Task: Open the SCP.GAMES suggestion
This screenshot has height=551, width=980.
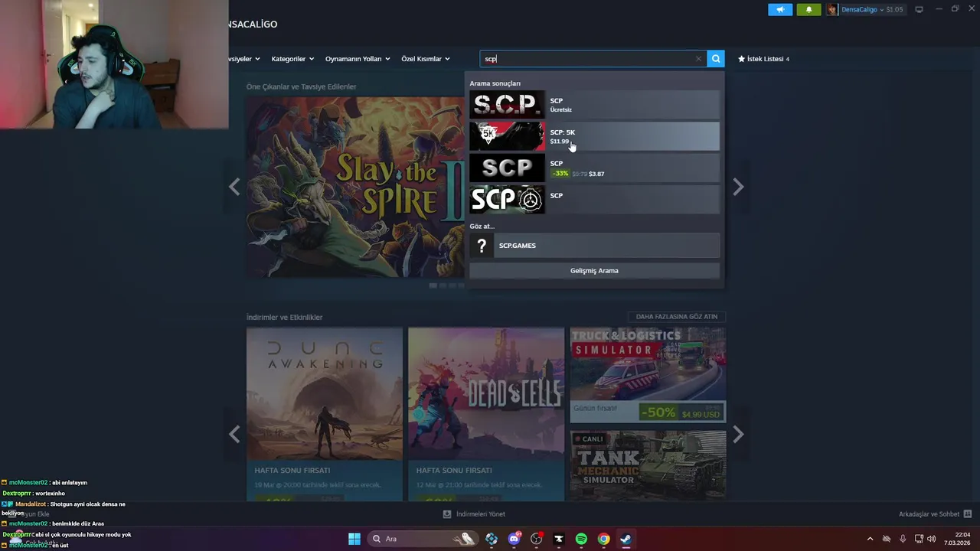Action: tap(594, 246)
